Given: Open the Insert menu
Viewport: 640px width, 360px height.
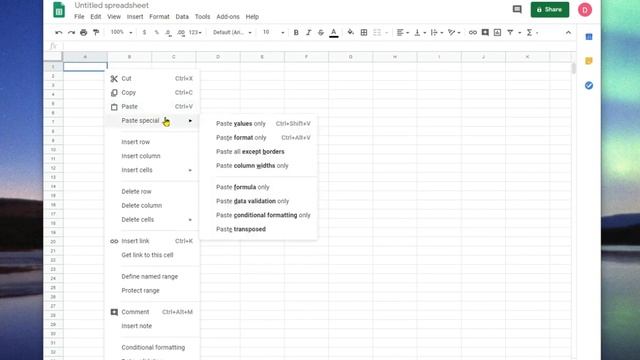Looking at the screenshot, I should [135, 17].
